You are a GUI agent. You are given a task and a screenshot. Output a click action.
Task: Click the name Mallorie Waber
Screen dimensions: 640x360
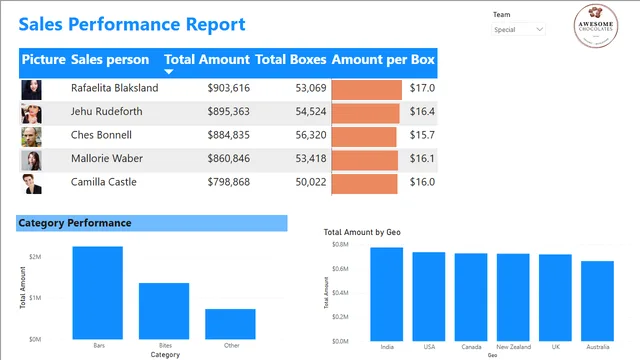pyautogui.click(x=107, y=158)
